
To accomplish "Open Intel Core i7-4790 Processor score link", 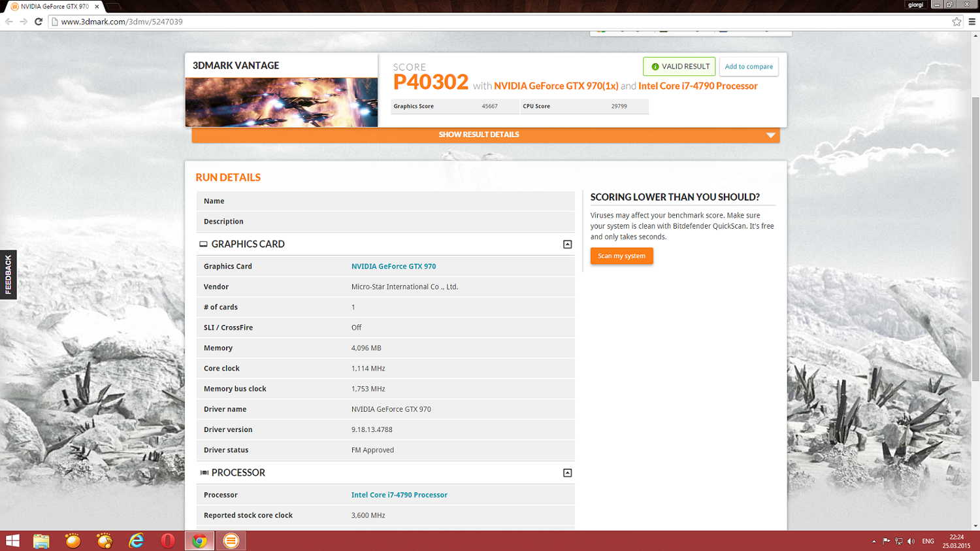I will (x=698, y=86).
